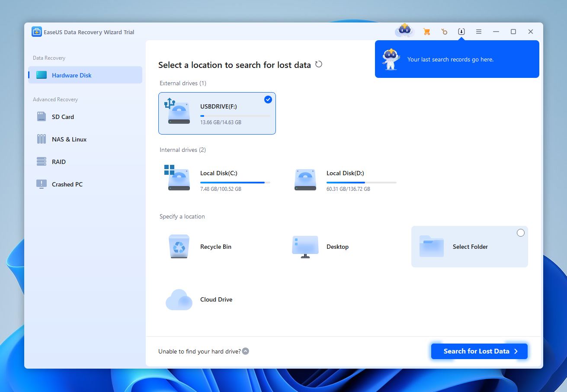Image resolution: width=567 pixels, height=392 pixels.
Task: Select Hardware Disk under Data Recovery
Action: [71, 75]
